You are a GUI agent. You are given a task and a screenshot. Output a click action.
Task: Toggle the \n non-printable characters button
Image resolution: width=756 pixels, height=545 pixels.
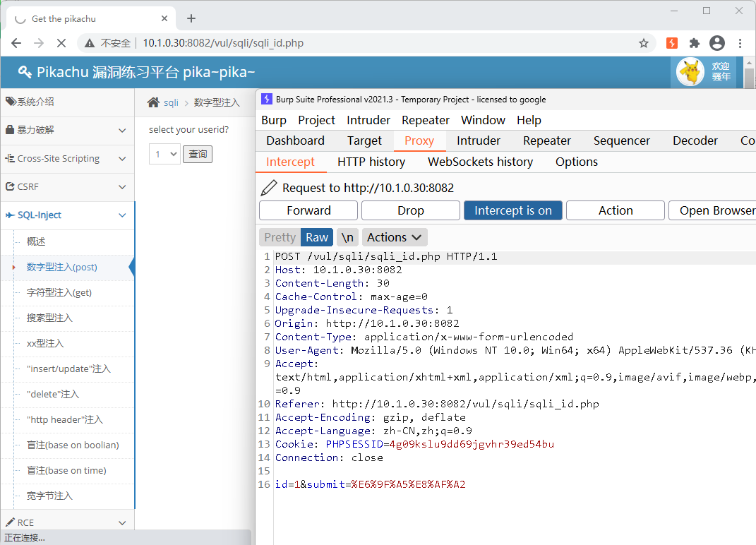347,237
